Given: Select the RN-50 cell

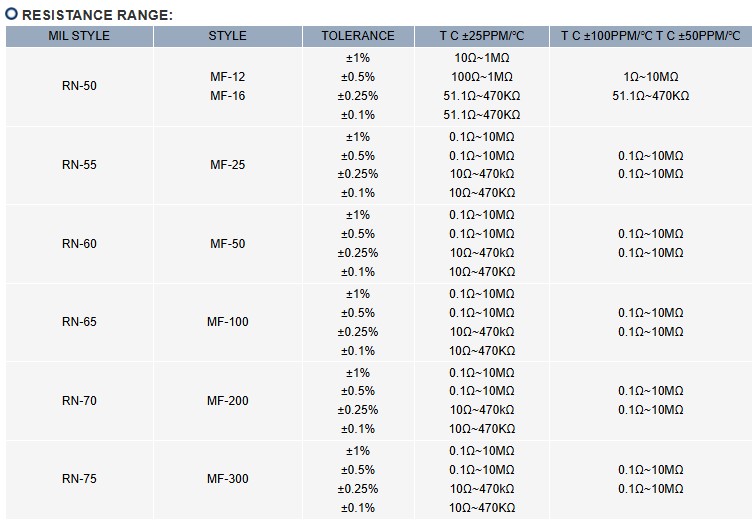Looking at the screenshot, I should pos(79,86).
